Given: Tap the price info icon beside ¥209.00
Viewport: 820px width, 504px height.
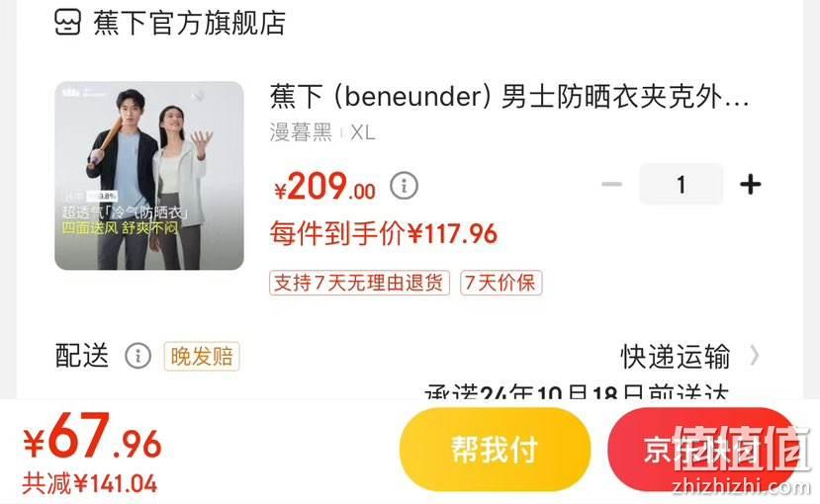Looking at the screenshot, I should pyautogui.click(x=404, y=186).
